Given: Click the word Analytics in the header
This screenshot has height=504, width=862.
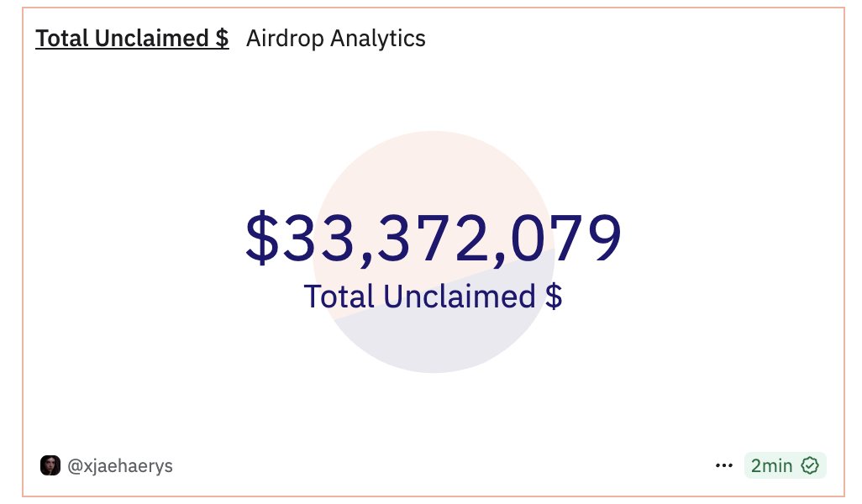Looking at the screenshot, I should [378, 39].
